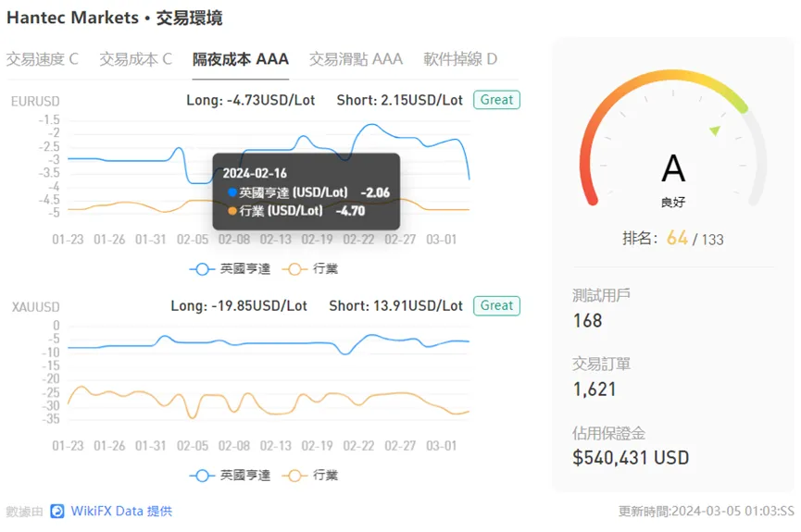Click the A rating letter in gauge
The width and height of the screenshot is (801, 532).
pyautogui.click(x=673, y=168)
